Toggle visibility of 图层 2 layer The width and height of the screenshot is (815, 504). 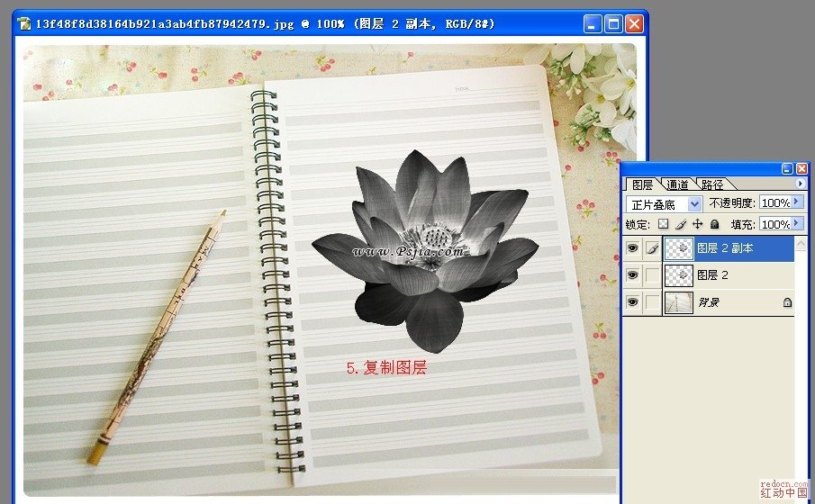[x=632, y=274]
